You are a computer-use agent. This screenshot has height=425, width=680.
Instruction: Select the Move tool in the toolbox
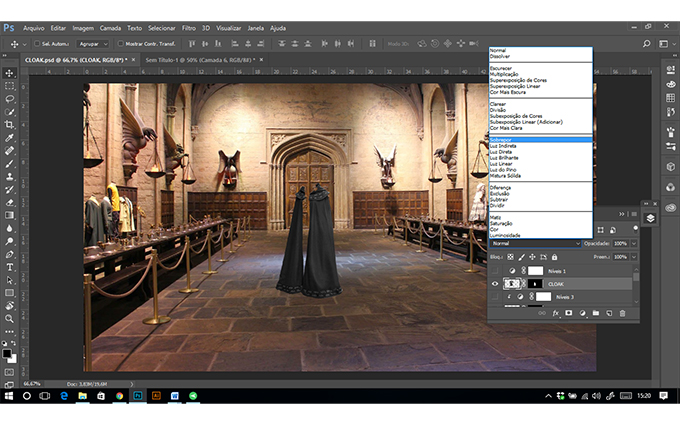tap(9, 73)
